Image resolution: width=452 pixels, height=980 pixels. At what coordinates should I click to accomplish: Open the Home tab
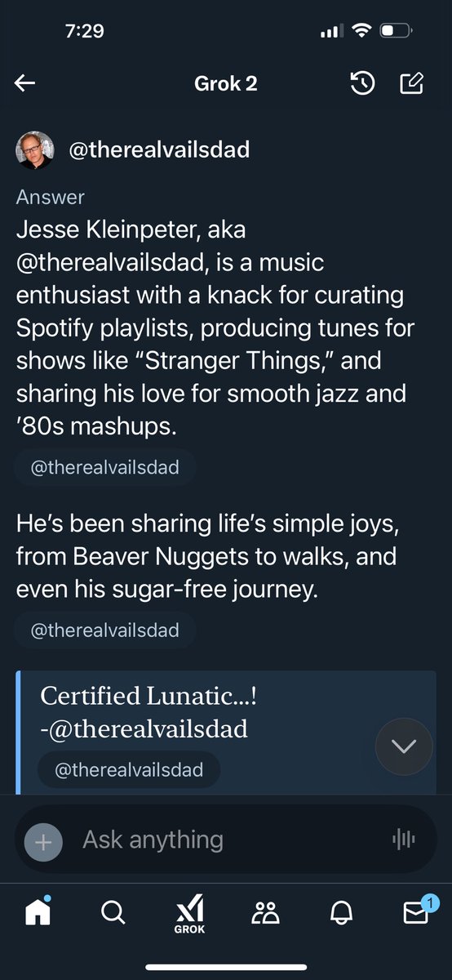[x=38, y=911]
